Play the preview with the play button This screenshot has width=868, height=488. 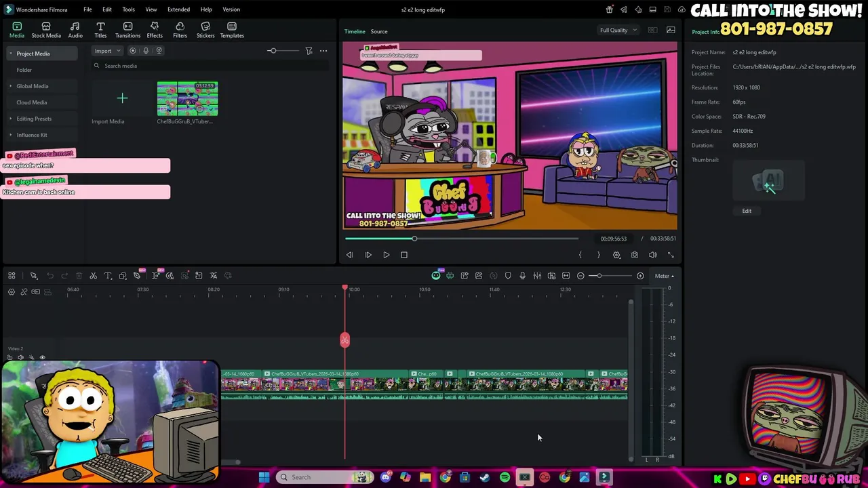click(386, 255)
